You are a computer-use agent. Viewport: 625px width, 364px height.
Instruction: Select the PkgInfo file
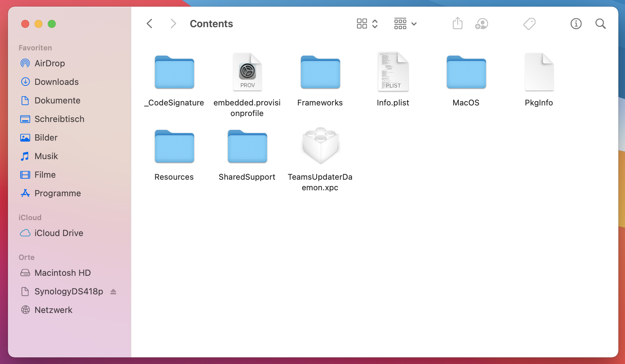539,72
